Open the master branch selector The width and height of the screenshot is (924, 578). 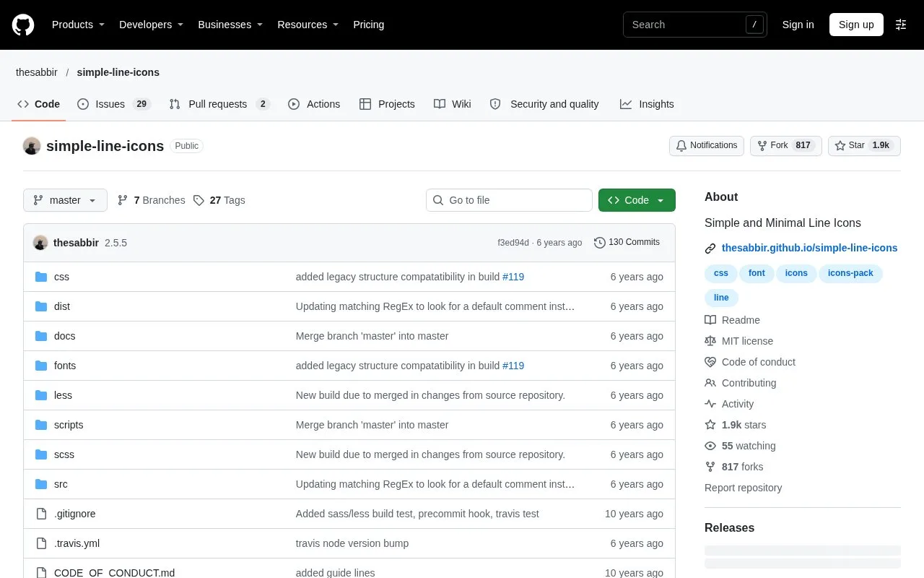pos(65,200)
